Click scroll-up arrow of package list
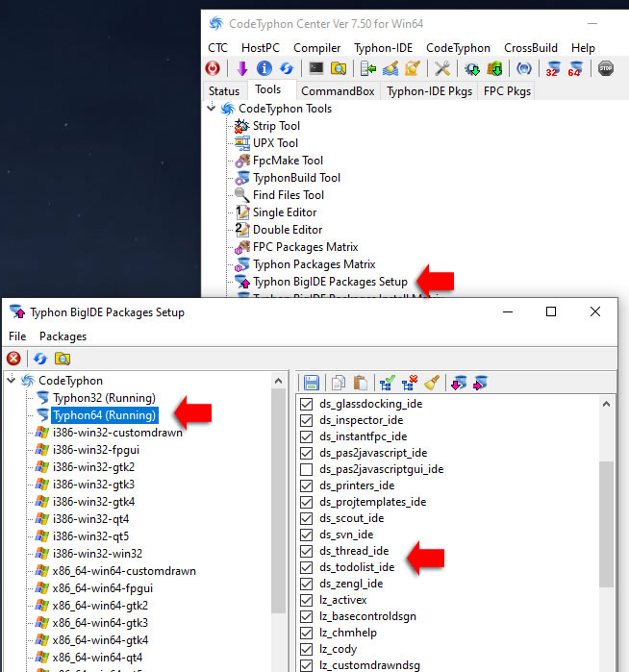The height and width of the screenshot is (672, 629). 606,404
